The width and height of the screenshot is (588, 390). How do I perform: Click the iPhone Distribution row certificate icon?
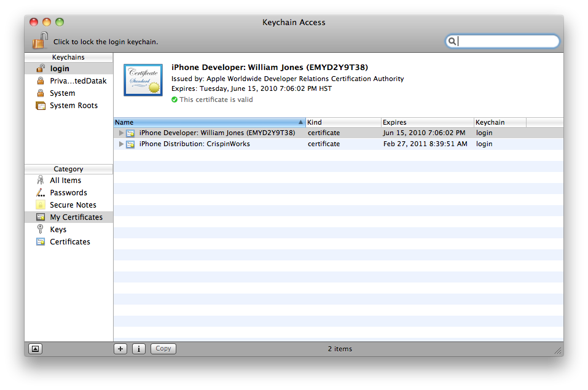tap(130, 144)
